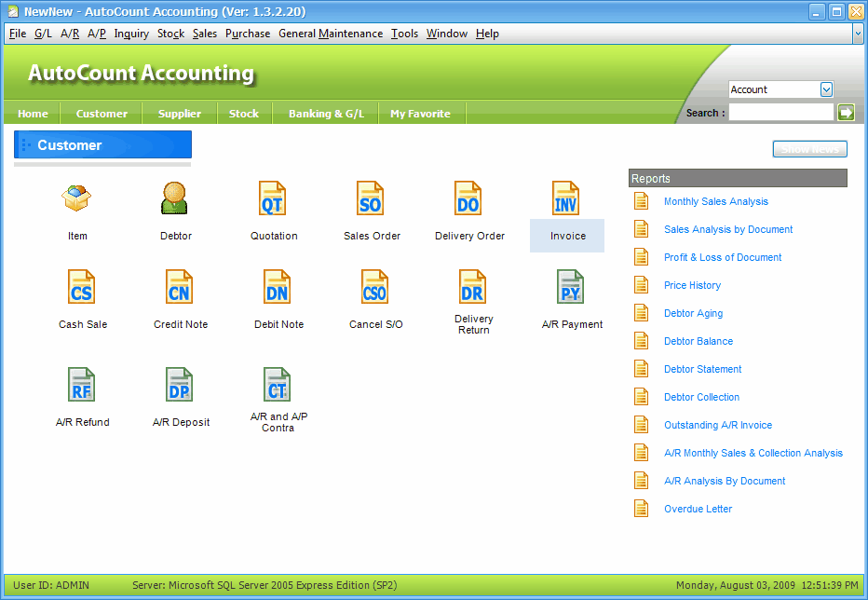Open the General Maintenance menu
Viewport: 868px width, 600px height.
pyautogui.click(x=331, y=34)
